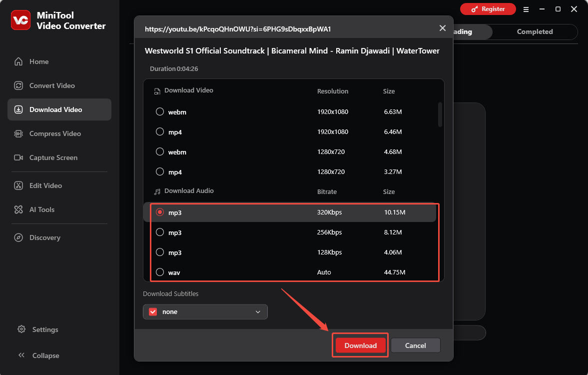This screenshot has height=375, width=588.
Task: Click the 10.15M size value
Action: tap(395, 212)
